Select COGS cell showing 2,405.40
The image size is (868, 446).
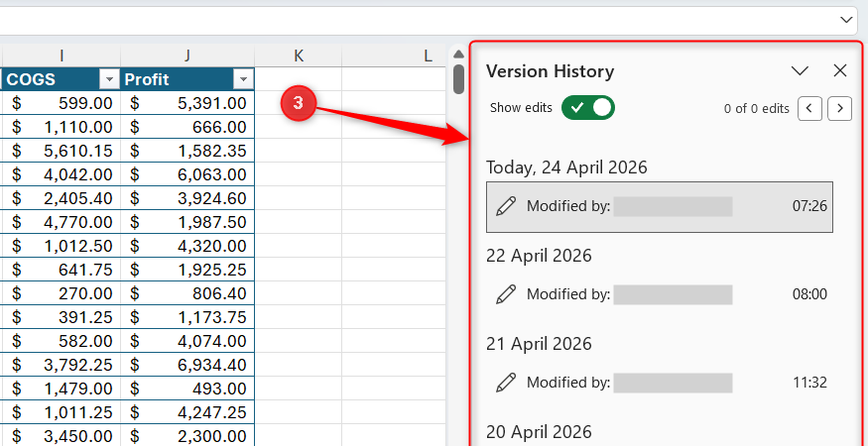pyautogui.click(x=62, y=198)
